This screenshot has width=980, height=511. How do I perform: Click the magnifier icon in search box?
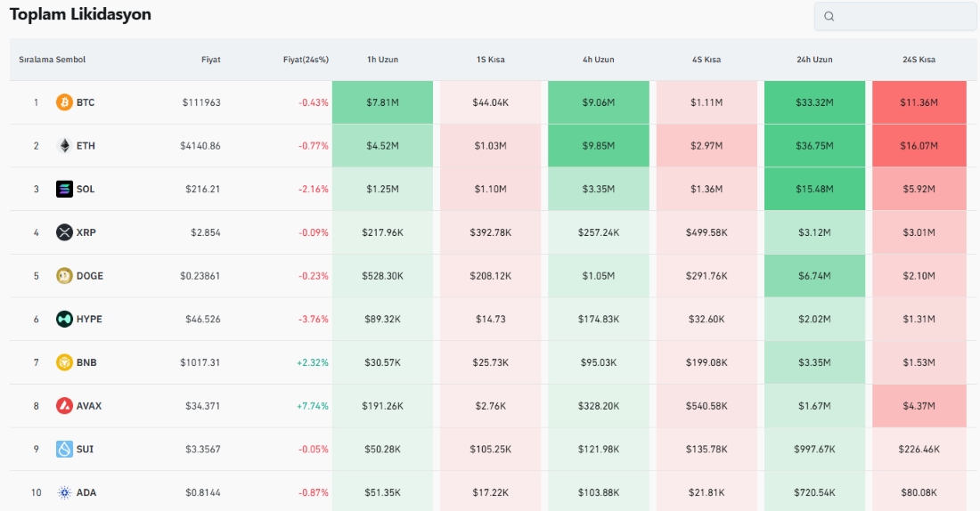(829, 16)
